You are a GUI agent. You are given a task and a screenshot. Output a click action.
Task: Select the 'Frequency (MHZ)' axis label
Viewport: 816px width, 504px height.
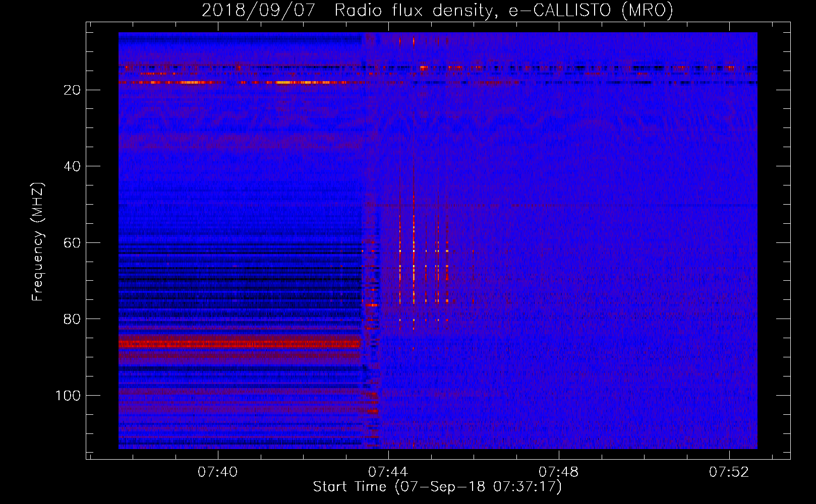(x=38, y=242)
